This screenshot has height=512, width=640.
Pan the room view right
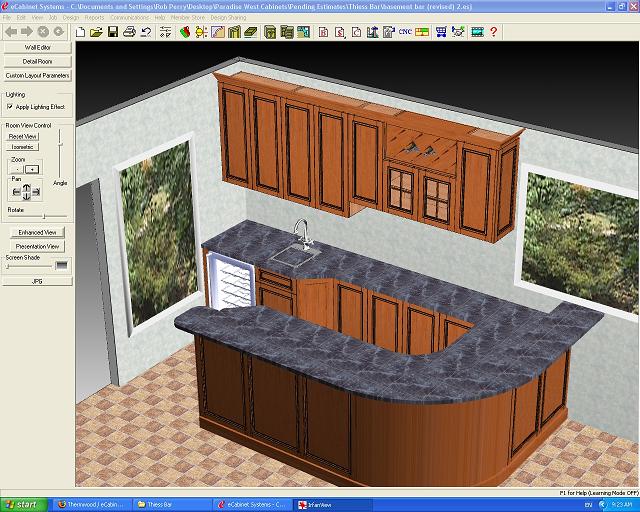pyautogui.click(x=36, y=192)
